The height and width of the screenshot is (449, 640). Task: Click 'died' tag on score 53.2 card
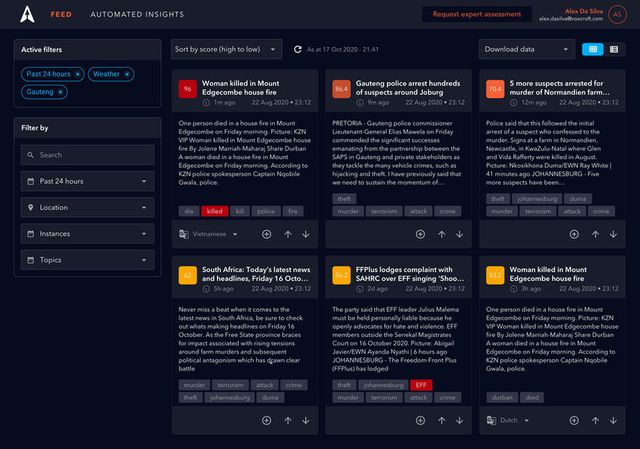(x=532, y=398)
